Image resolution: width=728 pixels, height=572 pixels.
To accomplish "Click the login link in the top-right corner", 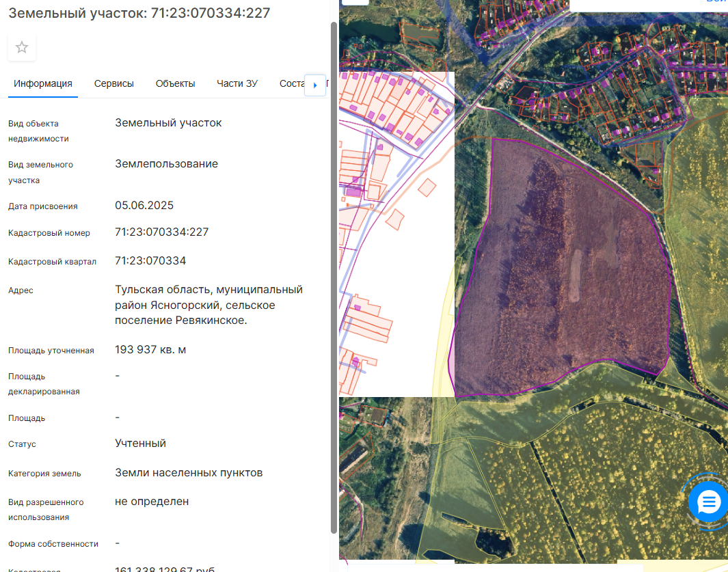I will point(716,2).
